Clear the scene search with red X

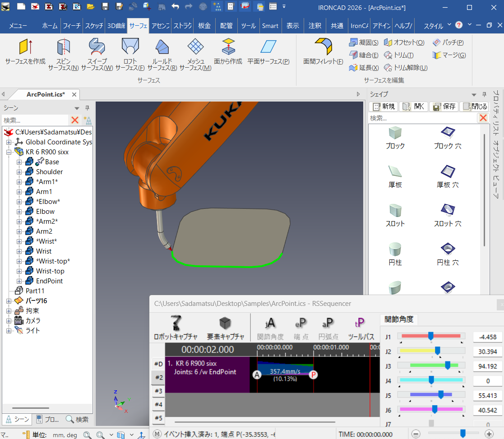75,120
